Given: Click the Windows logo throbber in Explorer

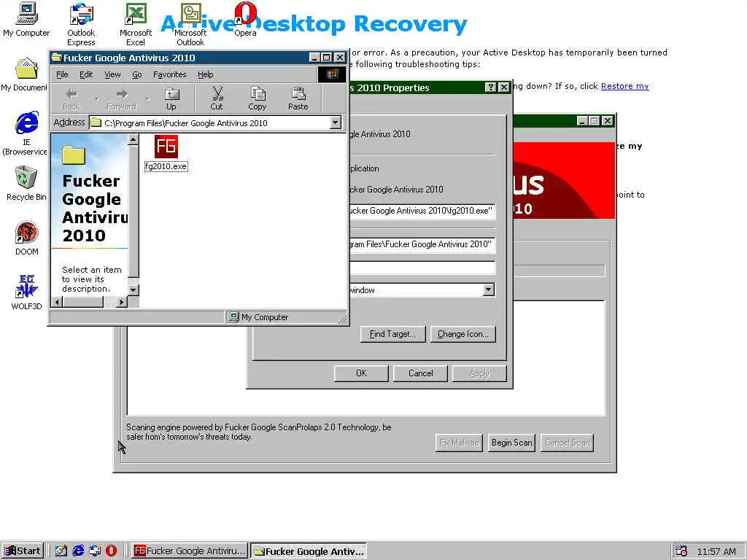Looking at the screenshot, I should (x=332, y=74).
